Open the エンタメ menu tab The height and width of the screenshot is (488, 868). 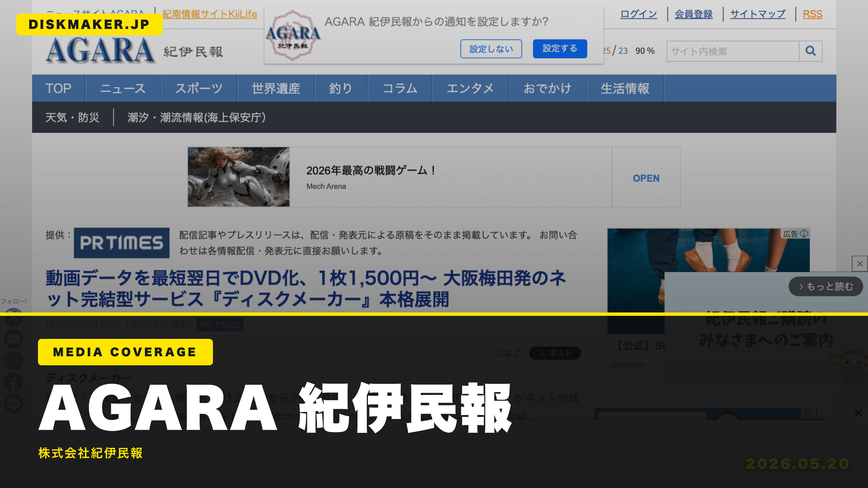click(x=471, y=88)
